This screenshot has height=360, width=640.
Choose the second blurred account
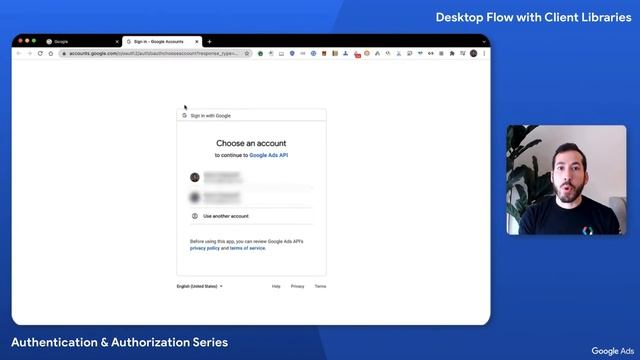[x=251, y=197]
